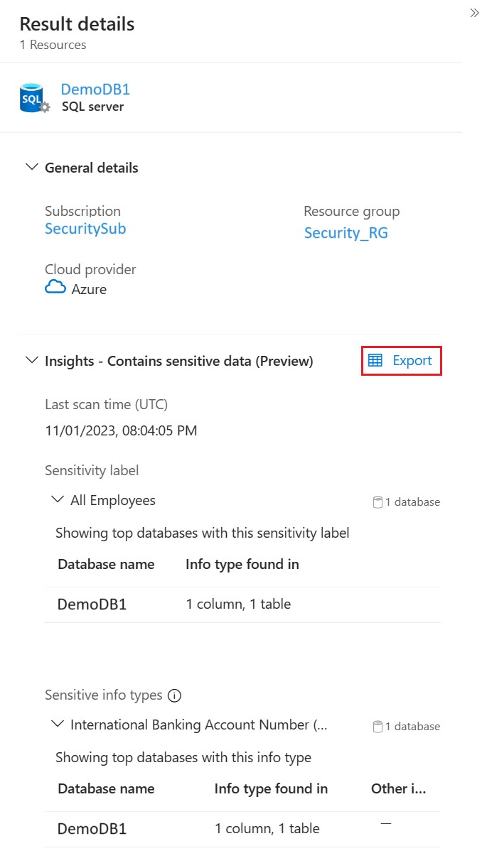Click database icon next to All Employees count

pyautogui.click(x=378, y=502)
